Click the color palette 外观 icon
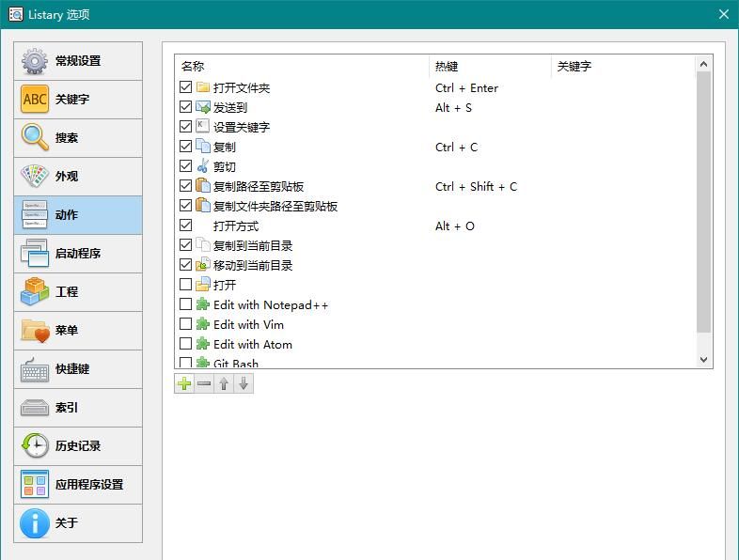 pos(35,176)
